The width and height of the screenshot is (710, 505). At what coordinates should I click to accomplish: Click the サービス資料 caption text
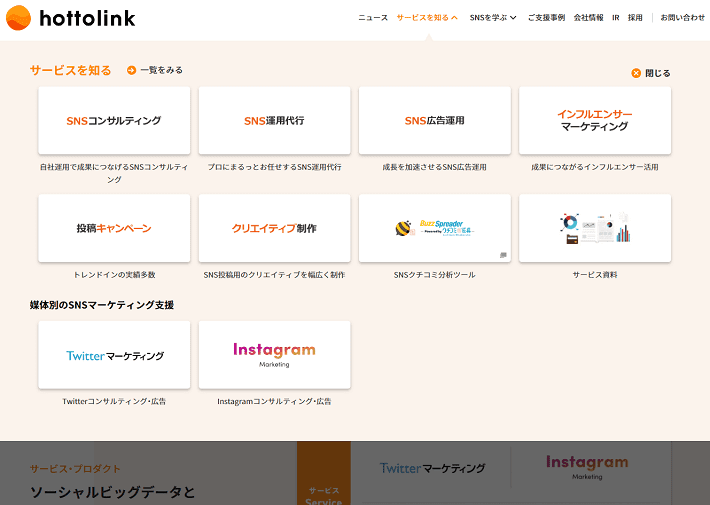(x=595, y=275)
